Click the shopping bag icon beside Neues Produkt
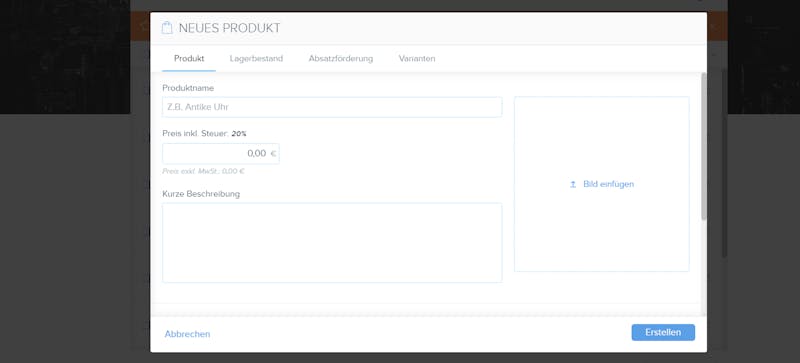The width and height of the screenshot is (800, 363). click(167, 28)
